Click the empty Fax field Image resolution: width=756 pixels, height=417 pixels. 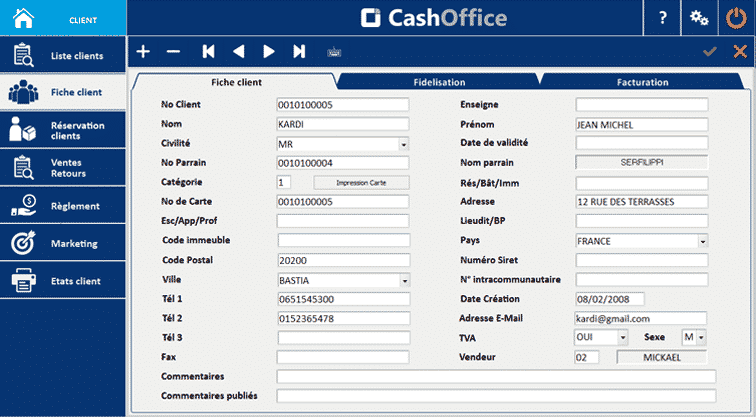point(343,357)
